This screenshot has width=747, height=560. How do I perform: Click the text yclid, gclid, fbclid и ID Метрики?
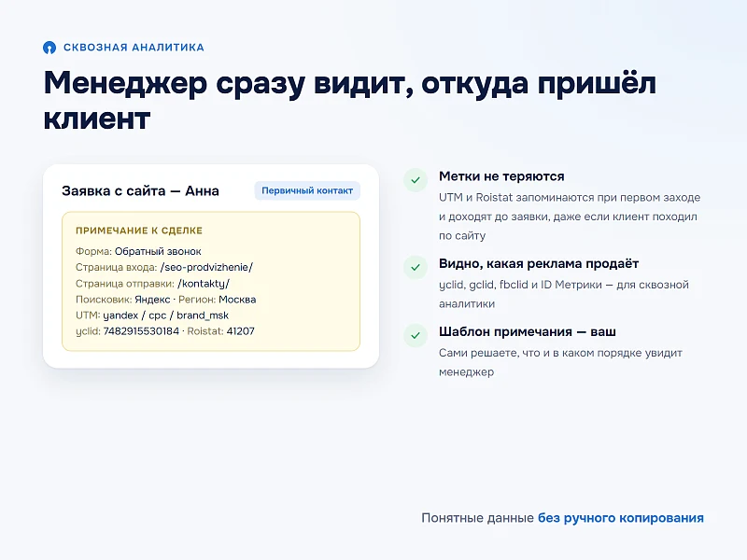coord(520,285)
